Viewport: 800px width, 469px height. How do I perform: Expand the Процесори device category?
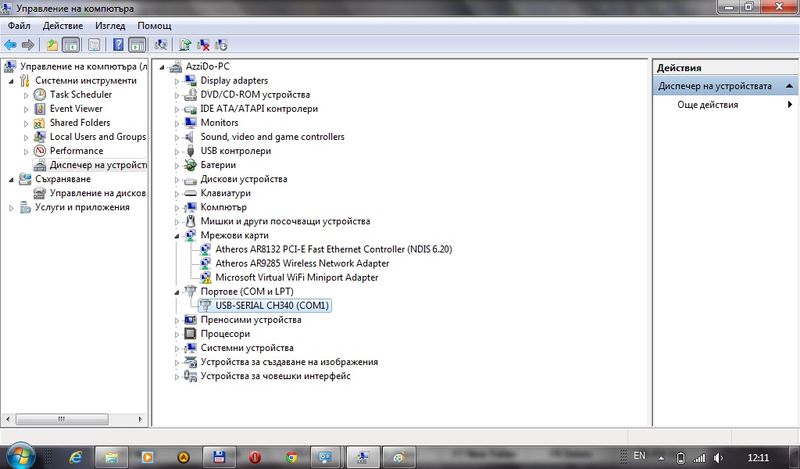177,334
